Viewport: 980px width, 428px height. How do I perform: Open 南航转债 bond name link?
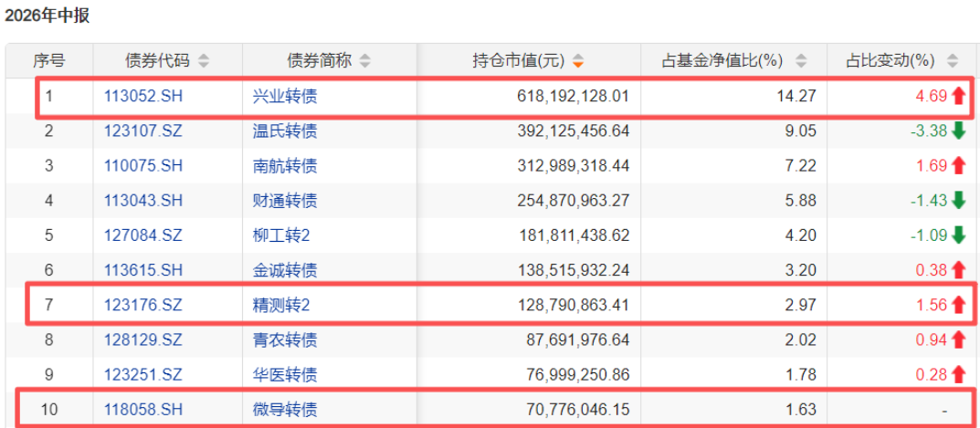click(x=284, y=166)
